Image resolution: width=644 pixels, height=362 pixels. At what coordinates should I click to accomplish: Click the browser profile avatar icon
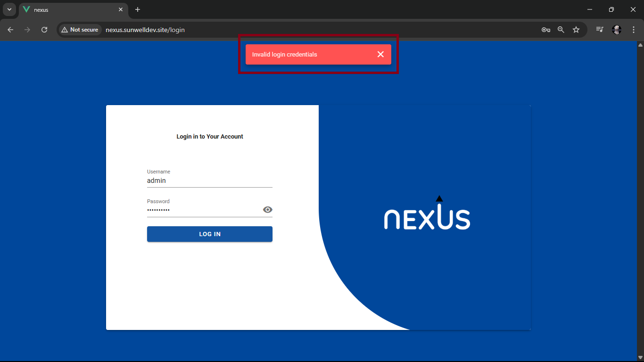click(x=617, y=29)
